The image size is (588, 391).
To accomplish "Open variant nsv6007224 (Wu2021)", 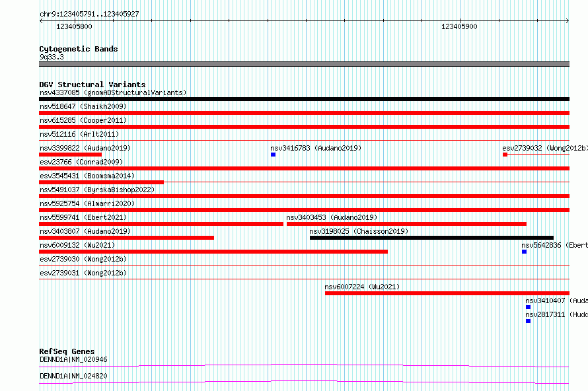I will 362,287.
